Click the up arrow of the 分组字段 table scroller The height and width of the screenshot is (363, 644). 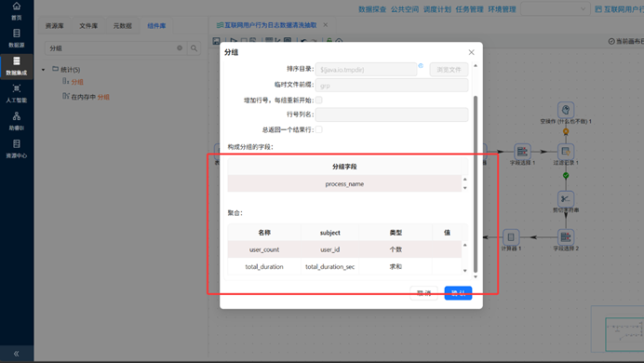pyautogui.click(x=465, y=180)
